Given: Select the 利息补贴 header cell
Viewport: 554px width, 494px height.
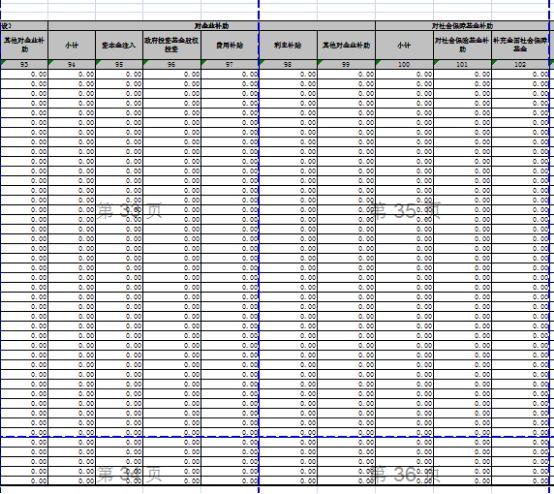Looking at the screenshot, I should pyautogui.click(x=288, y=45).
